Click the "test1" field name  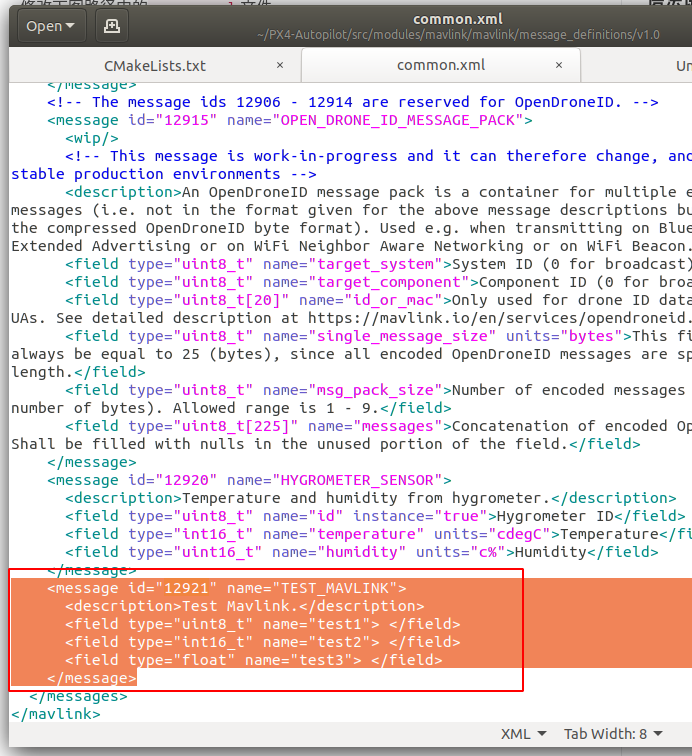(339, 624)
